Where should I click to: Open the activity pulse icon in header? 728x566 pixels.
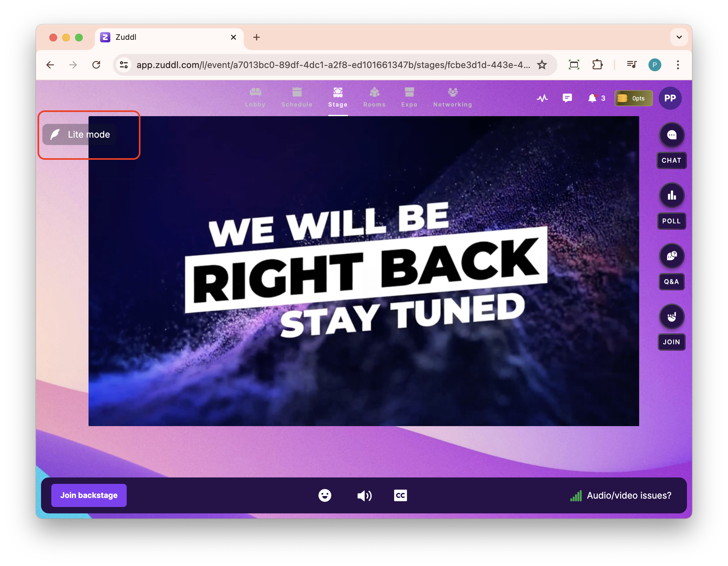tap(542, 98)
